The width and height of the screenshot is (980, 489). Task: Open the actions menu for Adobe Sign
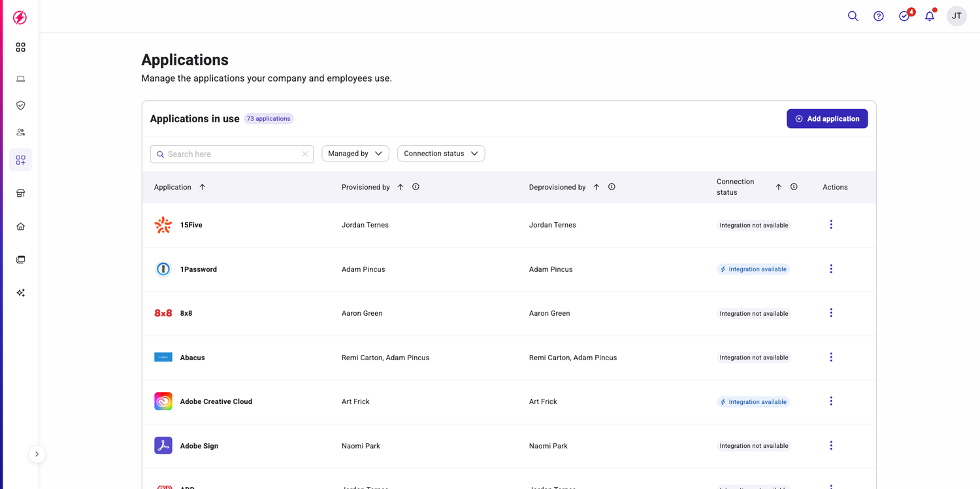(831, 445)
